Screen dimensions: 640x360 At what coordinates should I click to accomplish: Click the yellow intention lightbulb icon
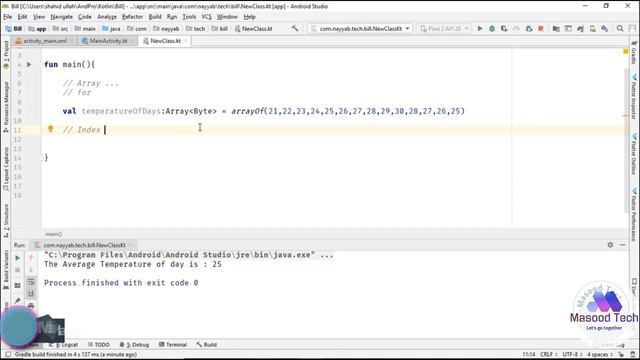(50, 129)
